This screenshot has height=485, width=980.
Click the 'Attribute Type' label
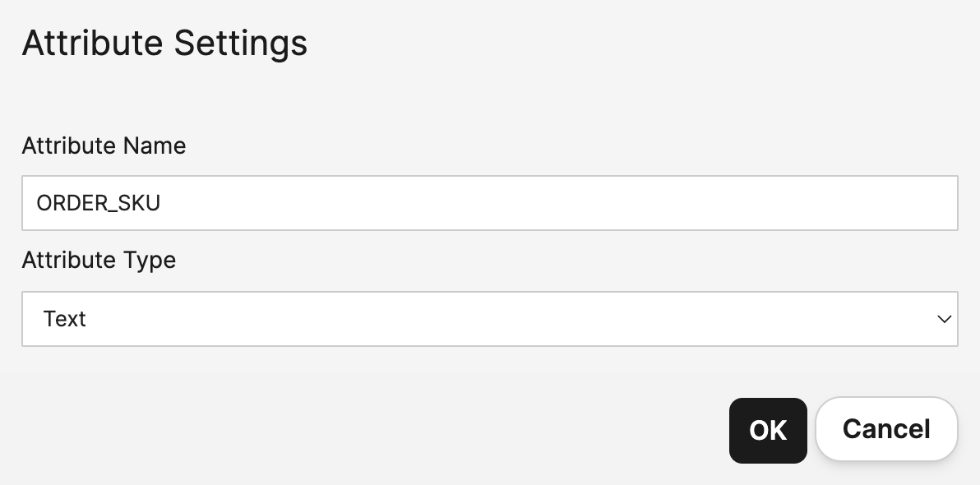point(99,260)
